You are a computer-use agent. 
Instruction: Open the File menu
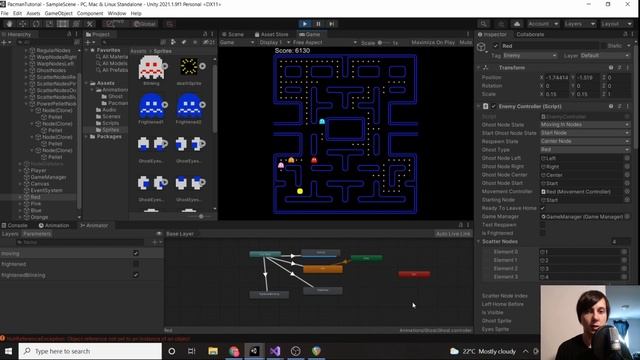point(4,13)
